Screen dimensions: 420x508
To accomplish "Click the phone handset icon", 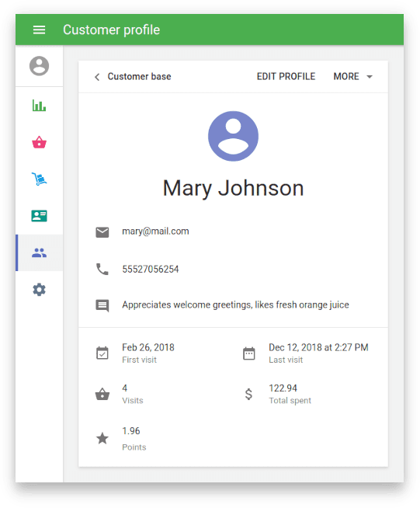I will click(102, 270).
